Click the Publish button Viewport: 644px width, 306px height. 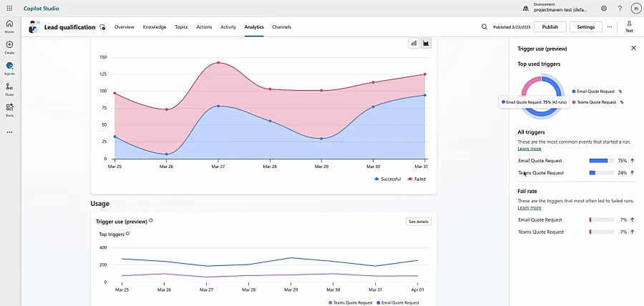coord(550,27)
